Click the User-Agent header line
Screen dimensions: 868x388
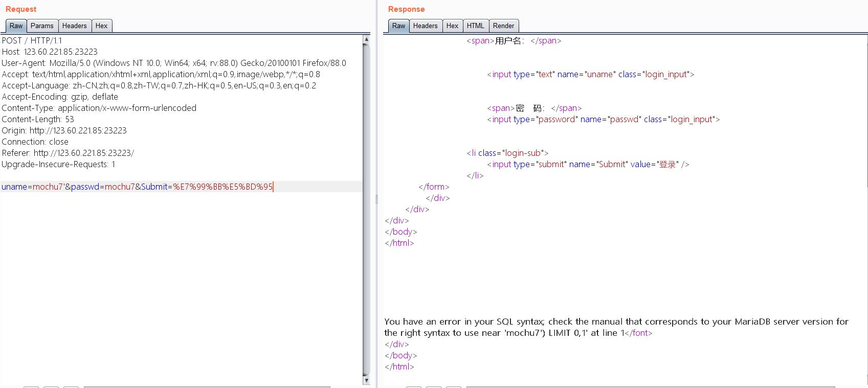pos(174,63)
